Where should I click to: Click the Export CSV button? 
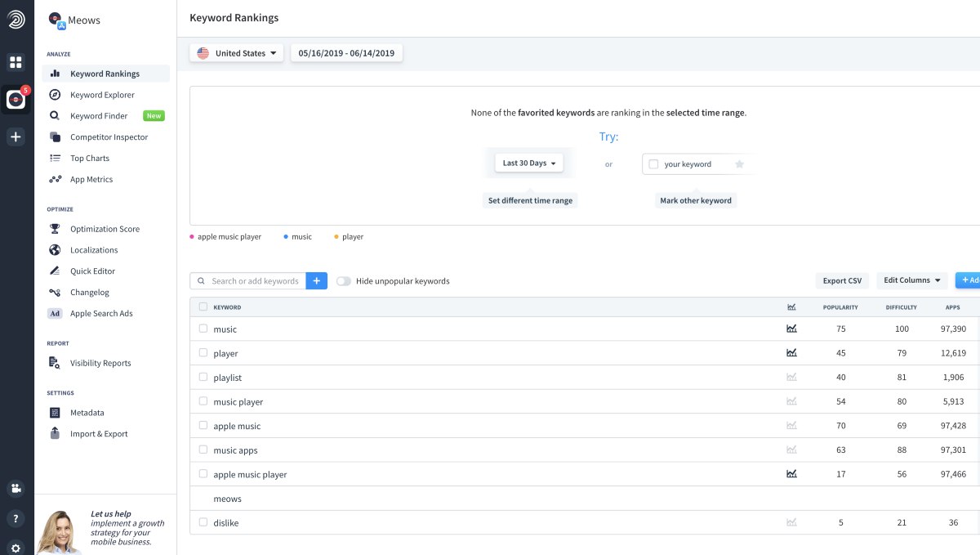click(x=842, y=280)
